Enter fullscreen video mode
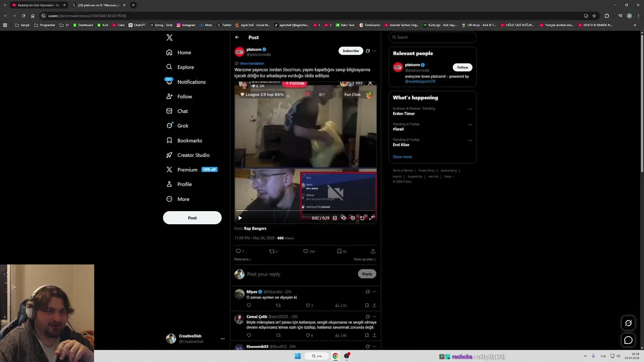This screenshot has height=362, width=644. click(371, 218)
